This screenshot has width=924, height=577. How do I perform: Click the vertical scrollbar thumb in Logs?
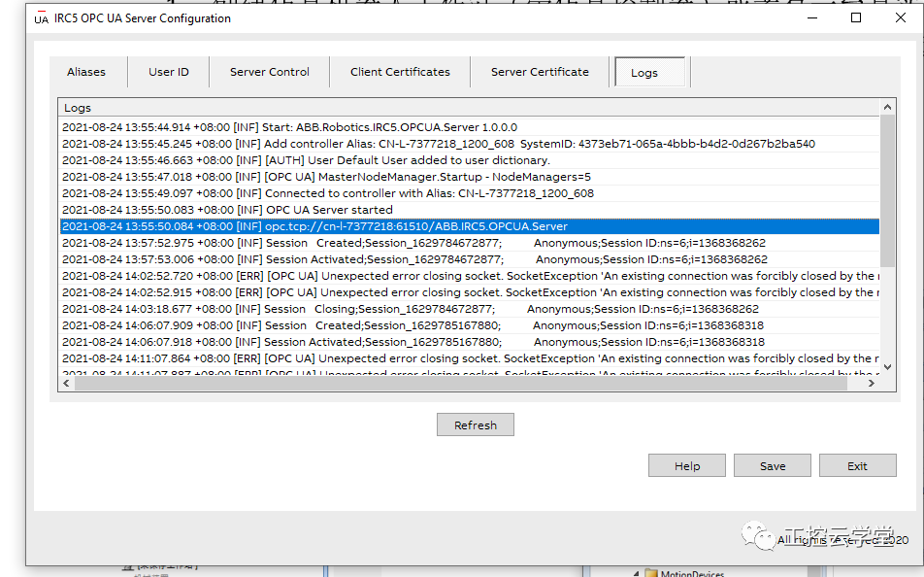887,190
